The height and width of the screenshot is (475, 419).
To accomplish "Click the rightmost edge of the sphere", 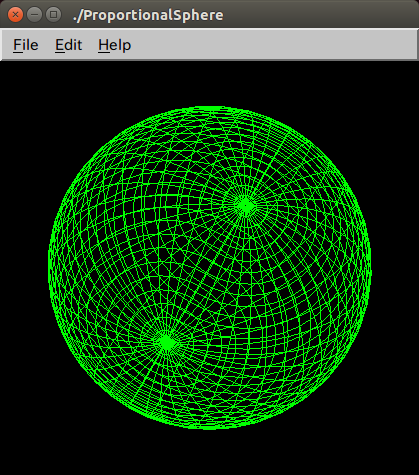I will pyautogui.click(x=369, y=268).
